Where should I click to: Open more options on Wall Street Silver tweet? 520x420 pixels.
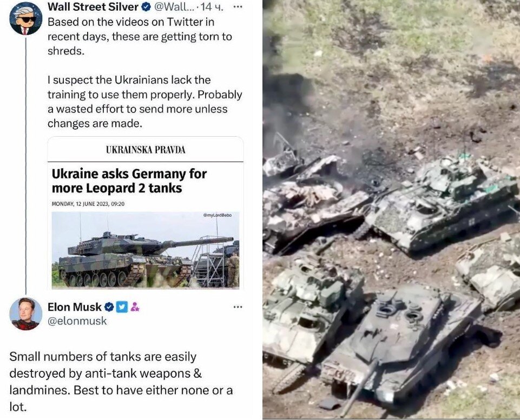(x=238, y=6)
